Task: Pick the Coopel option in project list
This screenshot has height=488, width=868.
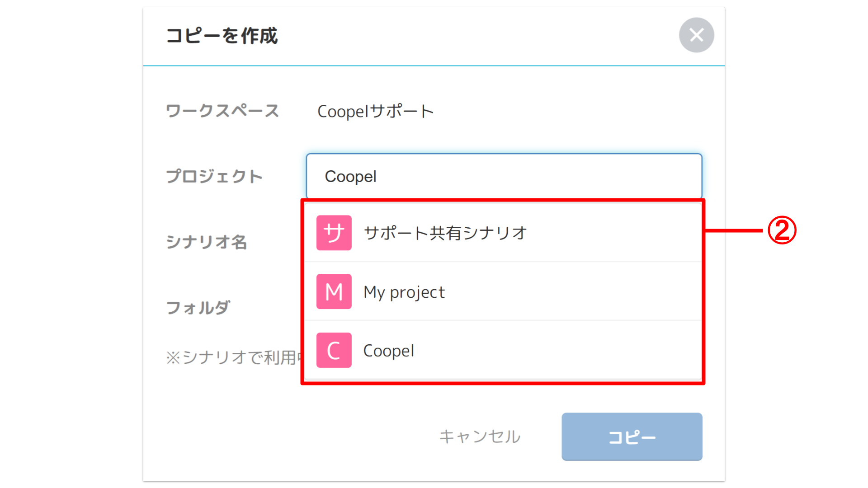Action: (x=389, y=351)
